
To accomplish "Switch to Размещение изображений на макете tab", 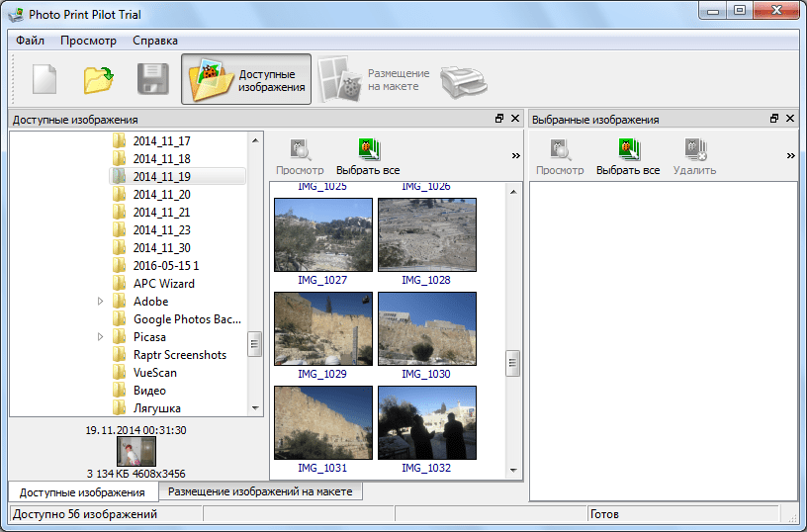I will point(261,490).
